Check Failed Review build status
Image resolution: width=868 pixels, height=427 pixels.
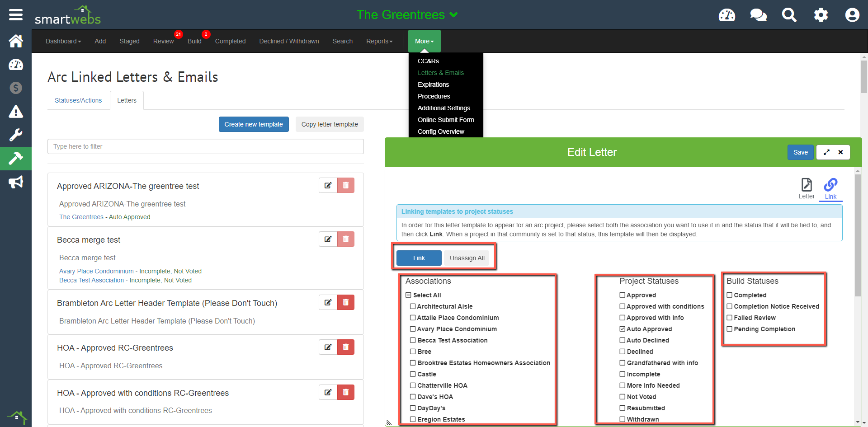click(x=730, y=318)
